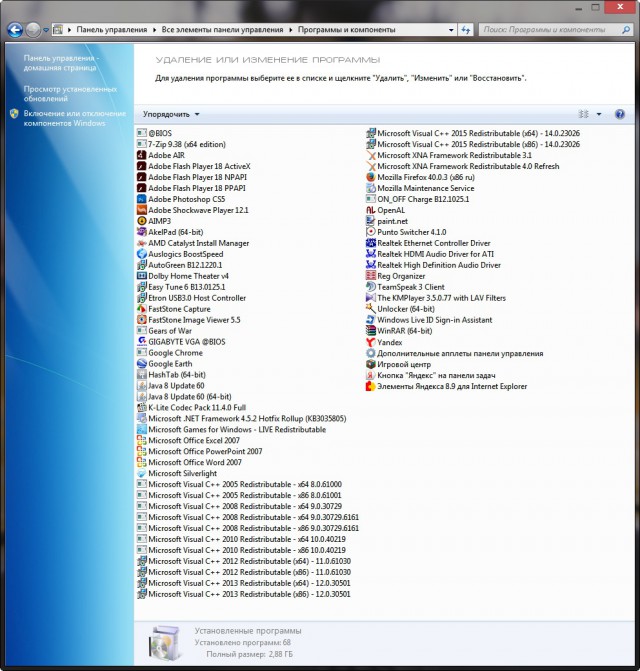Image resolution: width=640 pixels, height=671 pixels.
Task: Click the Dolby Home Theater v4 icon
Action: 142,276
